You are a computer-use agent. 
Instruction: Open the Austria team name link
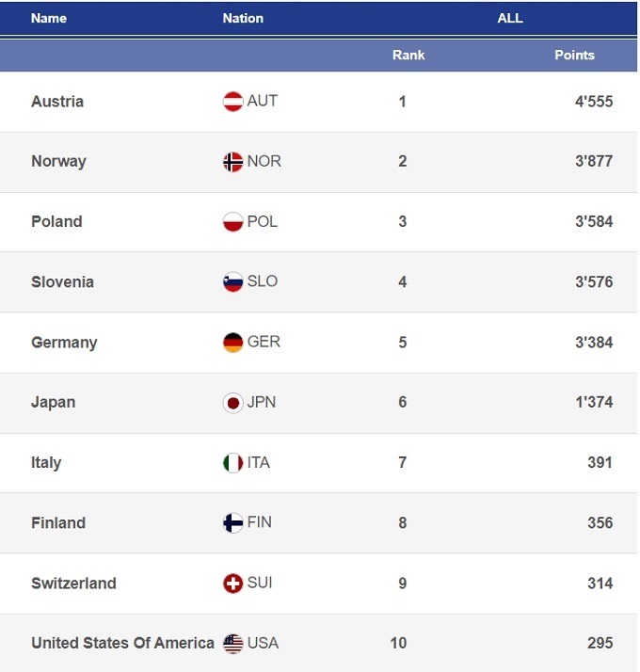pyautogui.click(x=57, y=102)
